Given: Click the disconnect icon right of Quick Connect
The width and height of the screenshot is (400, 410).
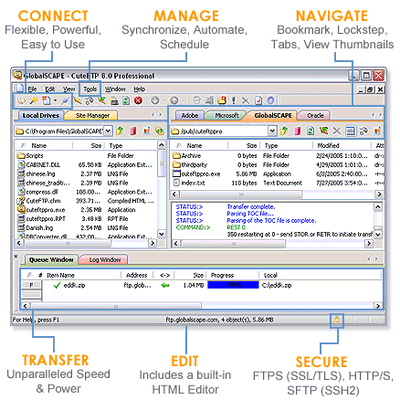Looking at the screenshot, I should (x=77, y=100).
